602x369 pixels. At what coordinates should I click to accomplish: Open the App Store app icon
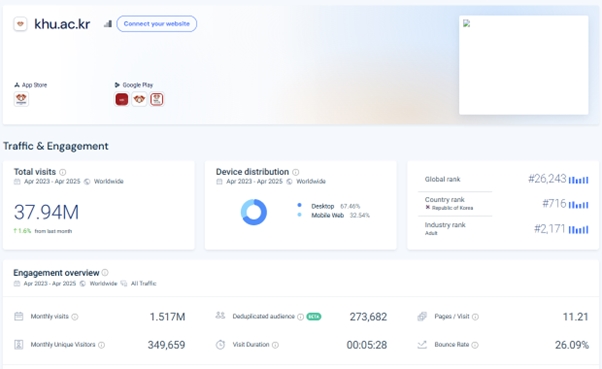click(21, 99)
